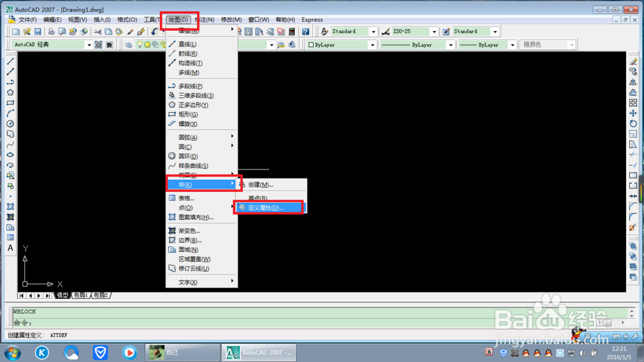Image resolution: width=644 pixels, height=362 pixels.
Task: Open the calculator icon in the toolbar
Action: [292, 32]
